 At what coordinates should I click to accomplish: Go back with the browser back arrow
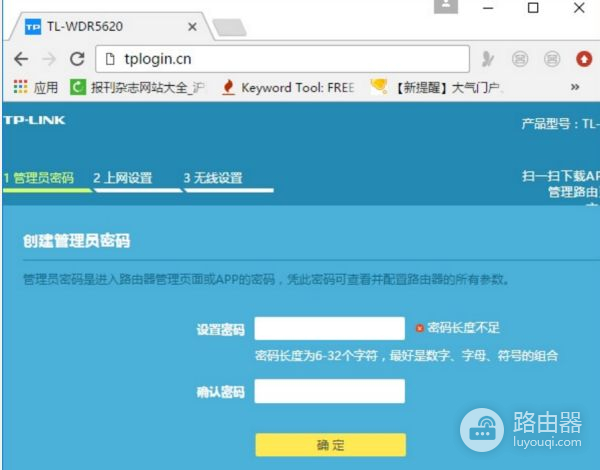click(x=21, y=59)
